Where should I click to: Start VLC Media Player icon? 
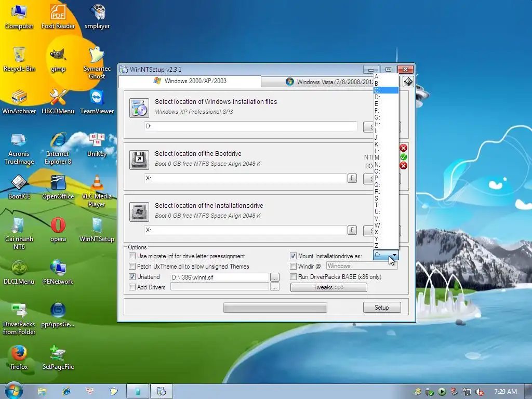97,191
